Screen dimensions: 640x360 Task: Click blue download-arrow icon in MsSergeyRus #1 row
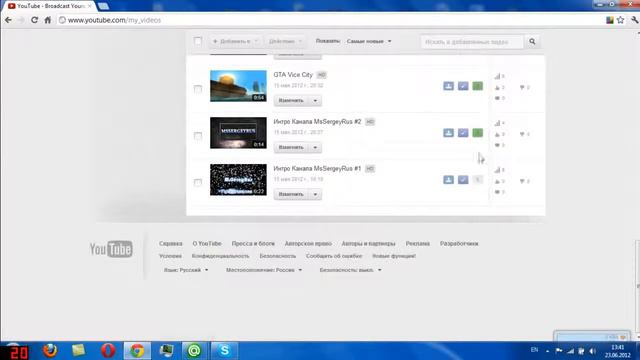pos(449,180)
